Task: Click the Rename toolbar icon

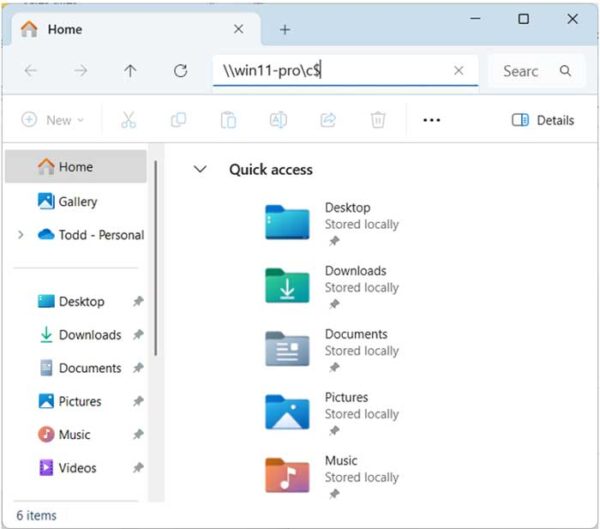Action: pos(278,120)
